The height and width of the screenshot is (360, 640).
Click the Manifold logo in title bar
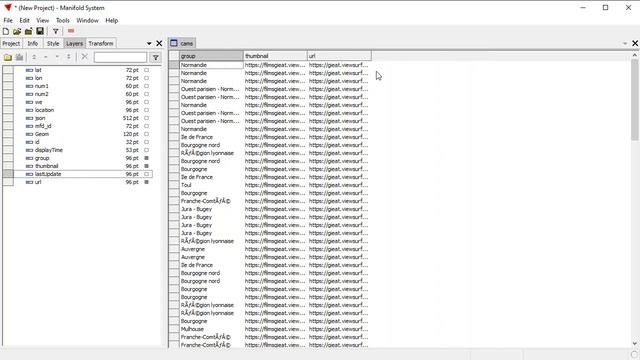[8, 7]
